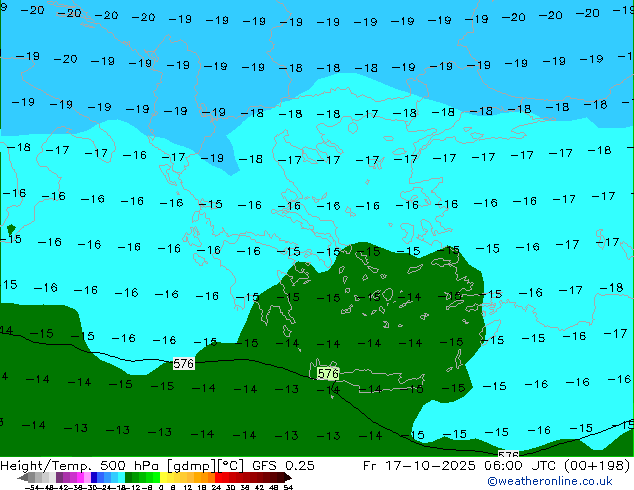The image size is (634, 490).
Task: Click the 'Height/Temp.' title text
Action: (47, 465)
